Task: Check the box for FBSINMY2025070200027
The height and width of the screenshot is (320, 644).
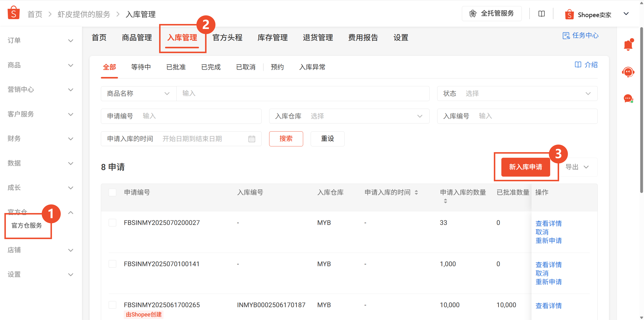Action: tap(113, 223)
